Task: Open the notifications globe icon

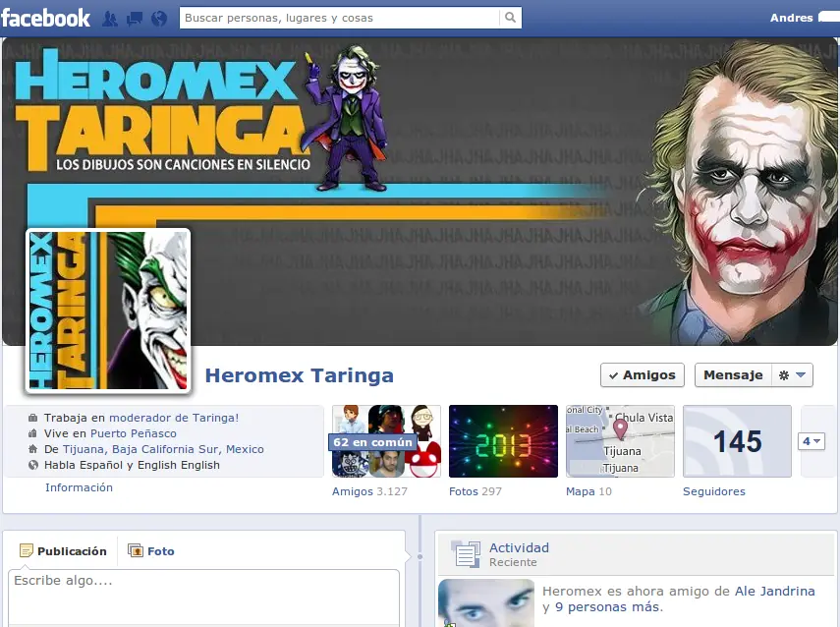Action: point(158,19)
